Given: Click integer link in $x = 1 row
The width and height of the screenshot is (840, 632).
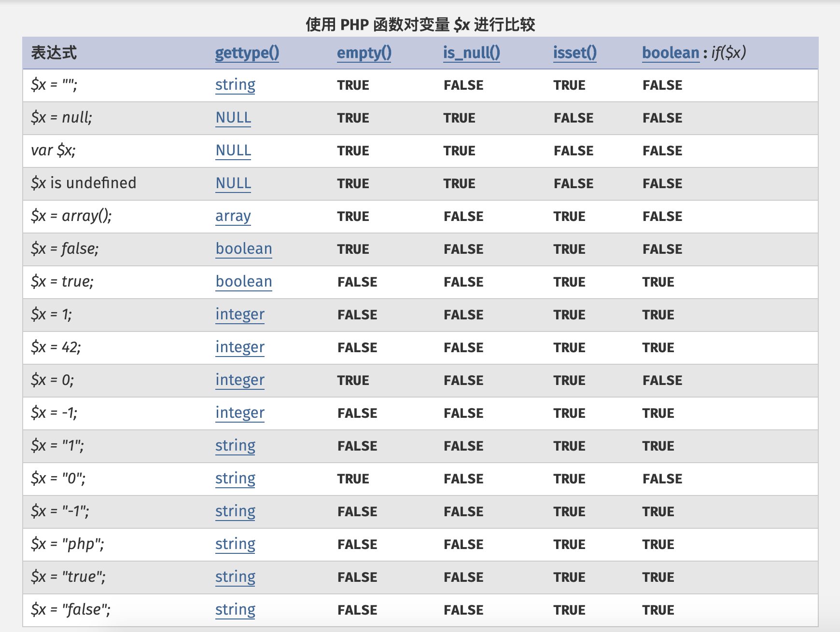Looking at the screenshot, I should (240, 315).
